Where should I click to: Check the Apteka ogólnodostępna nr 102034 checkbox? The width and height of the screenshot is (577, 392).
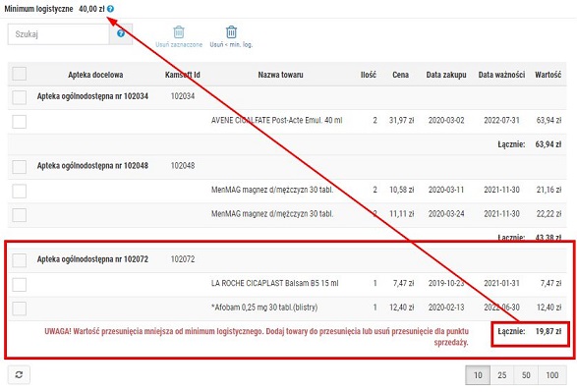[x=19, y=97]
